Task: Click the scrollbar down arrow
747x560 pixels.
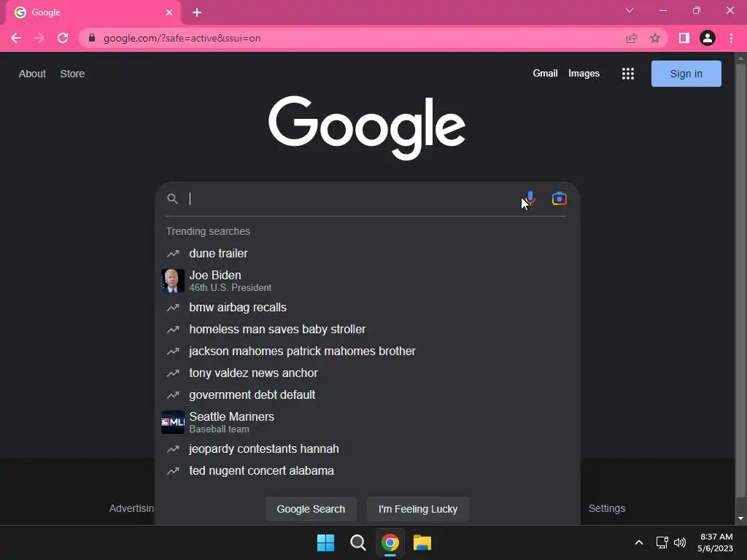Action: pyautogui.click(x=740, y=518)
